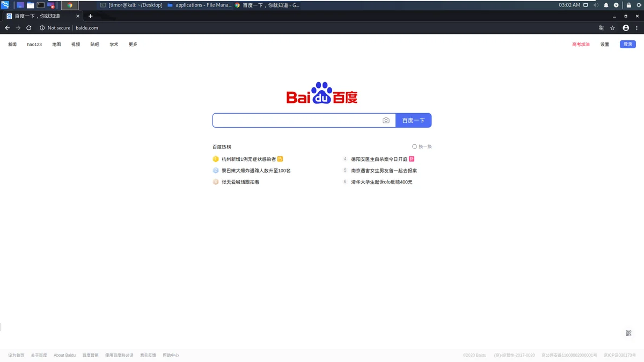This screenshot has width=644, height=362.
Task: Go back to the previous page
Action: [x=8, y=28]
